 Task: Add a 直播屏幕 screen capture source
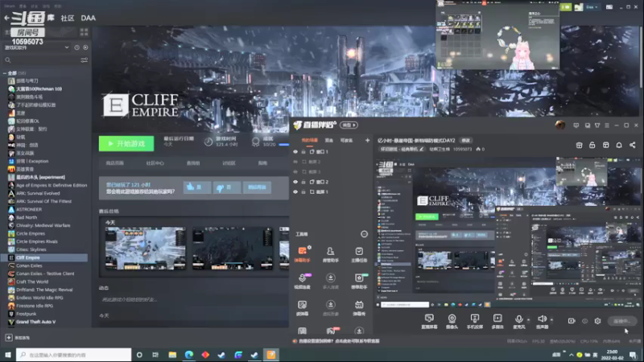[429, 321]
